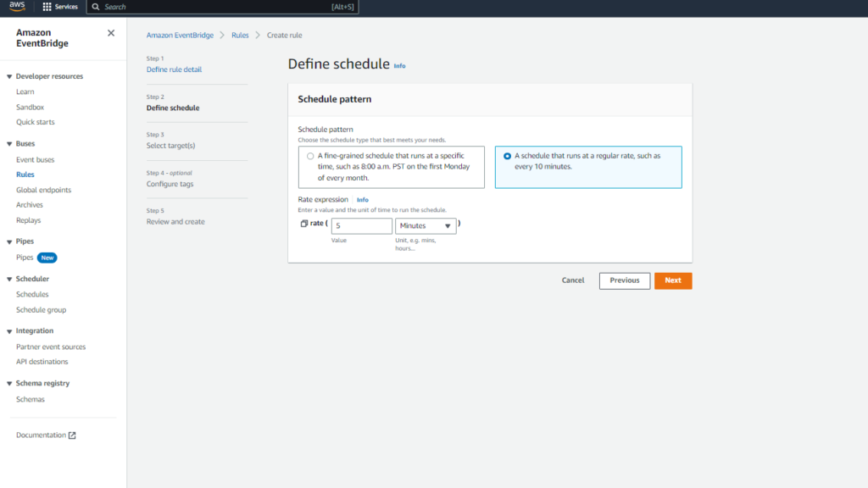Open API destinations page

pyautogui.click(x=42, y=362)
